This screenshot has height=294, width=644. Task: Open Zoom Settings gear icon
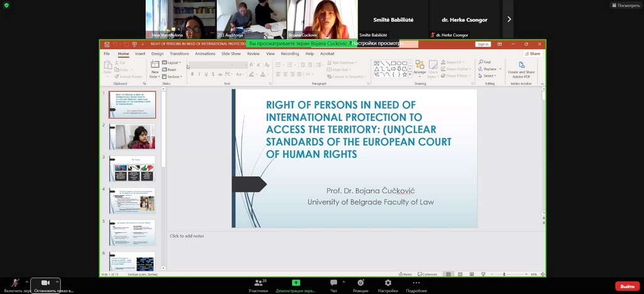point(388,284)
